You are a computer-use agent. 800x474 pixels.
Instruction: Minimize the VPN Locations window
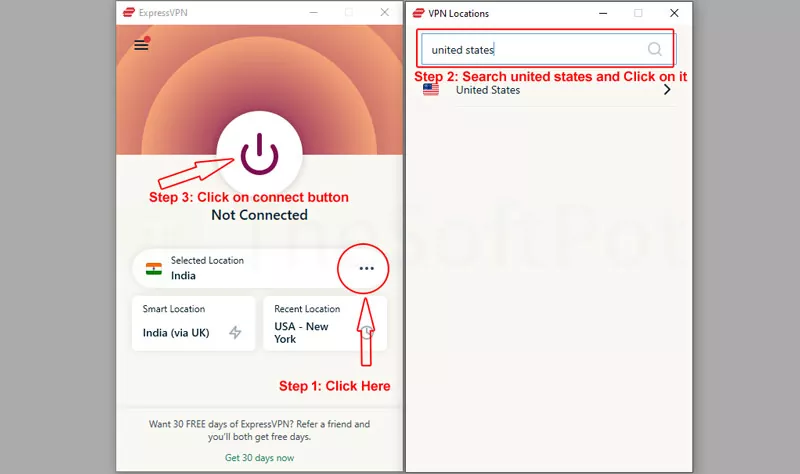pos(603,13)
